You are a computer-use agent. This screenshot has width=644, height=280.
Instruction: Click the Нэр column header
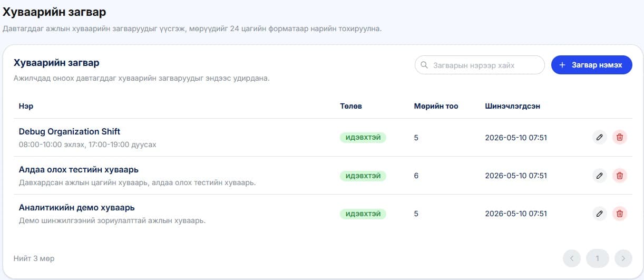tap(26, 106)
